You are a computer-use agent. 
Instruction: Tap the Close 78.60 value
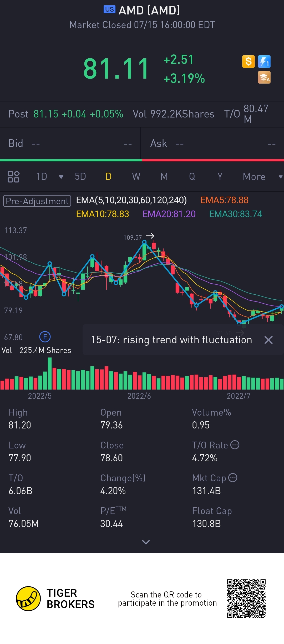tap(111, 458)
